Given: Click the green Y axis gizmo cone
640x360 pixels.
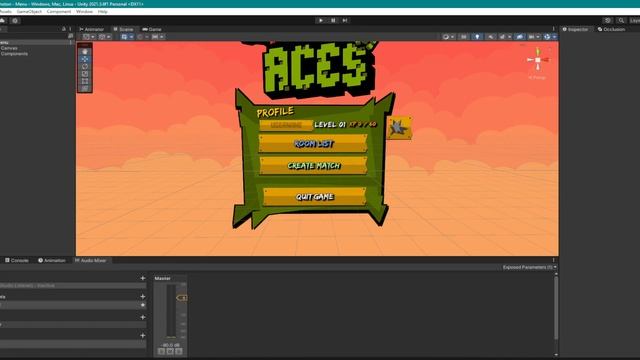Looking at the screenshot, I should (x=538, y=51).
